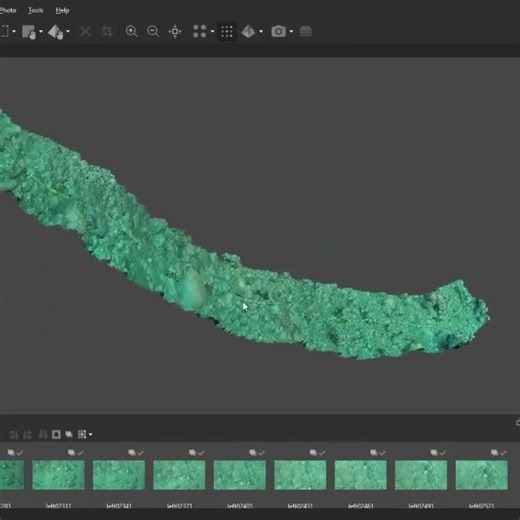520x520 pixels.
Task: Expand model view mode dropdown
Action: [x=261, y=32]
